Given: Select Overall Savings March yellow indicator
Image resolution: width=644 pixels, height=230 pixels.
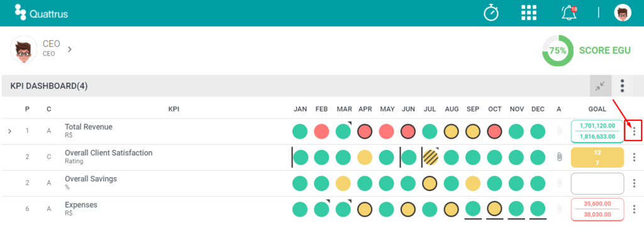Looking at the screenshot, I should (343, 183).
